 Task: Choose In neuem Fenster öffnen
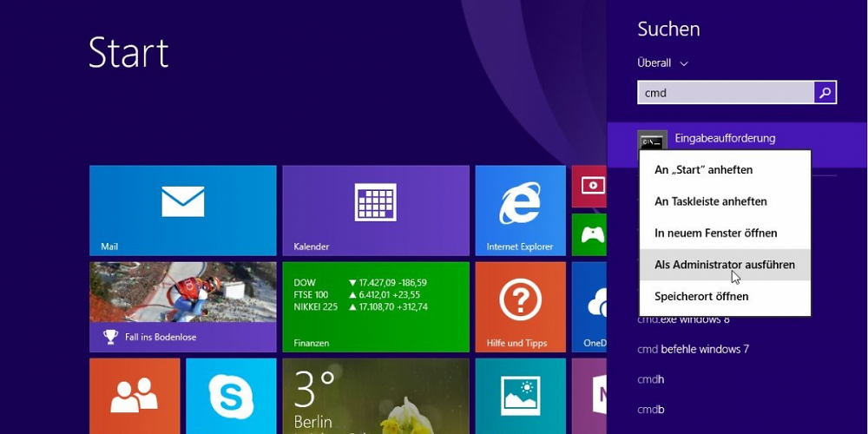tap(725, 233)
